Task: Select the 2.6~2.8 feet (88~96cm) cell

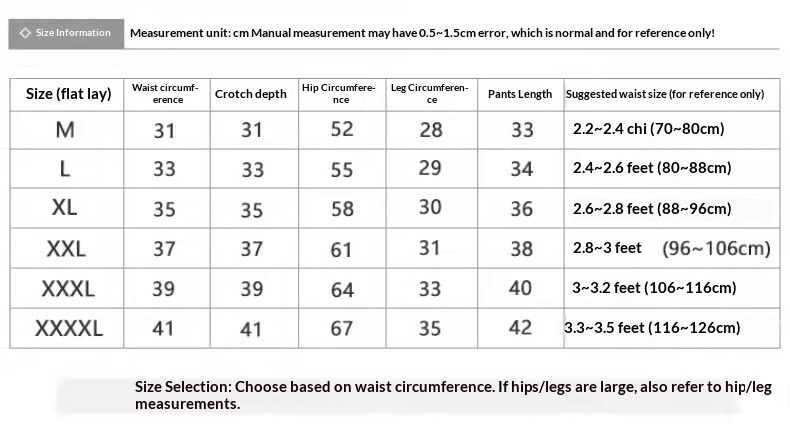Action: [x=652, y=208]
